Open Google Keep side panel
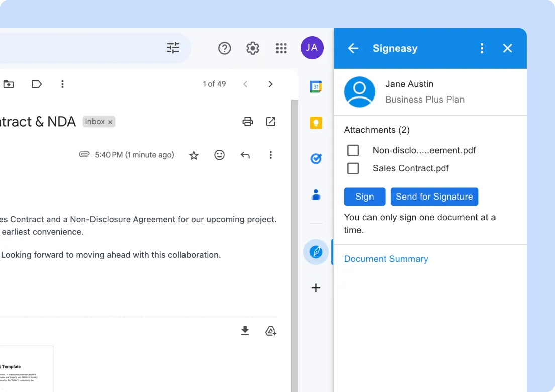Viewport: 555px width, 392px height. coord(316,123)
